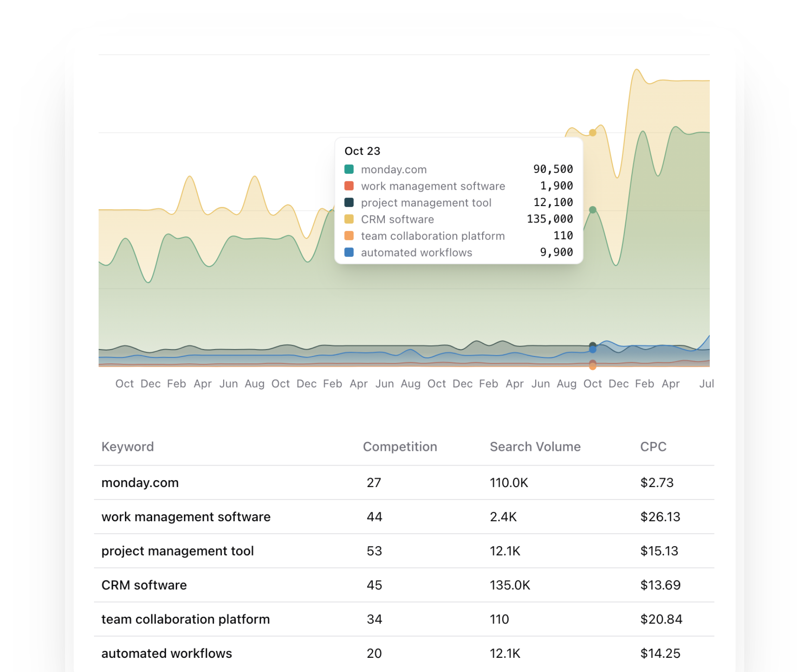
Task: Click competition value 45
Action: point(374,585)
